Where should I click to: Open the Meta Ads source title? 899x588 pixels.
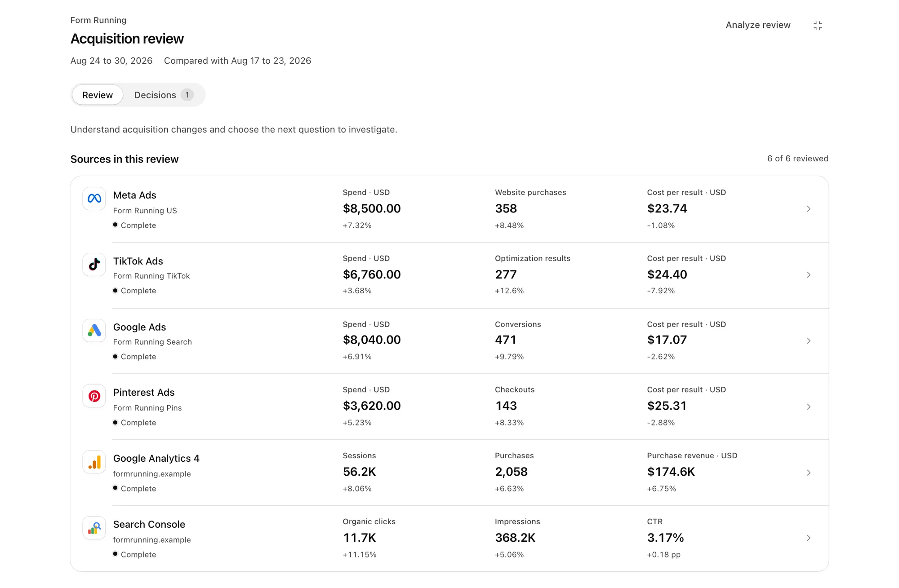[135, 195]
